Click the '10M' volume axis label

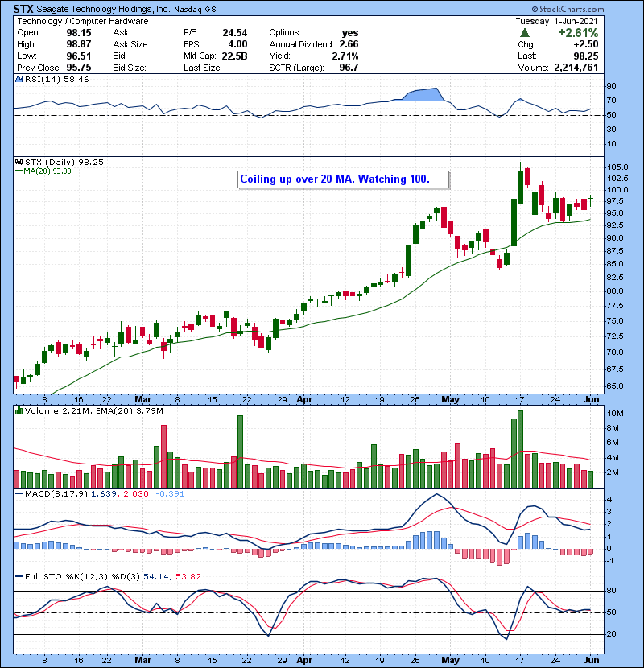click(616, 414)
